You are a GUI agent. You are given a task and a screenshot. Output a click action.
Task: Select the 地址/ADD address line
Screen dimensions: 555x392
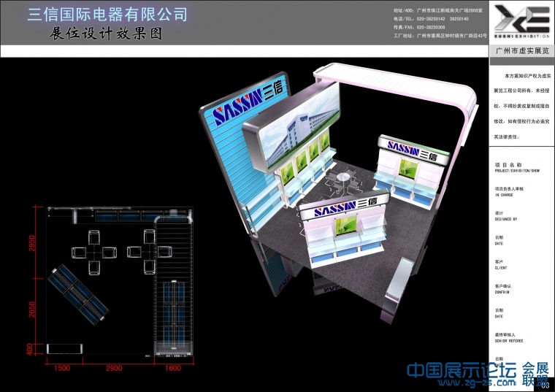438,11
